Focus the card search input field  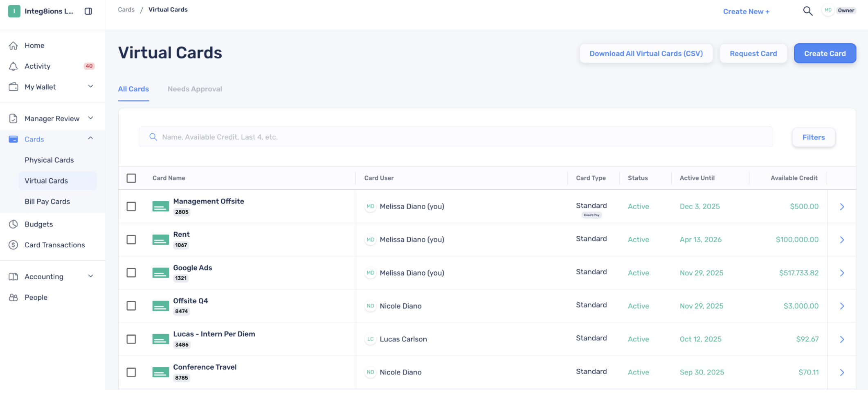tap(456, 137)
